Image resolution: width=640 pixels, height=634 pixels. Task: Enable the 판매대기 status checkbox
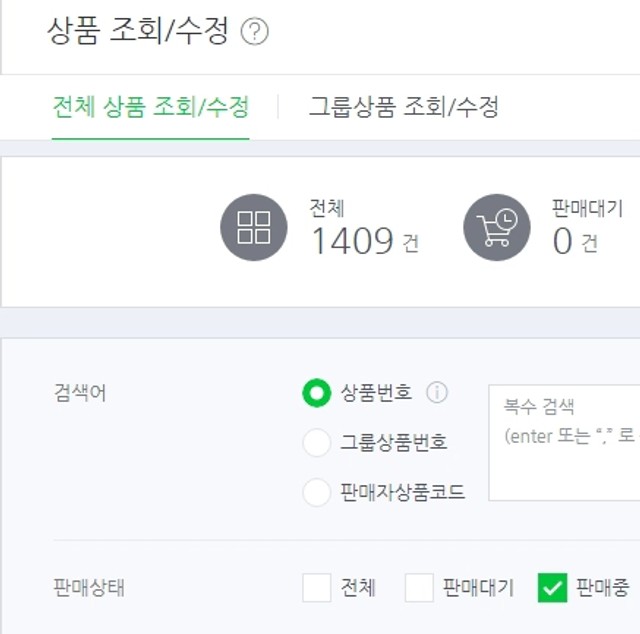coord(419,587)
